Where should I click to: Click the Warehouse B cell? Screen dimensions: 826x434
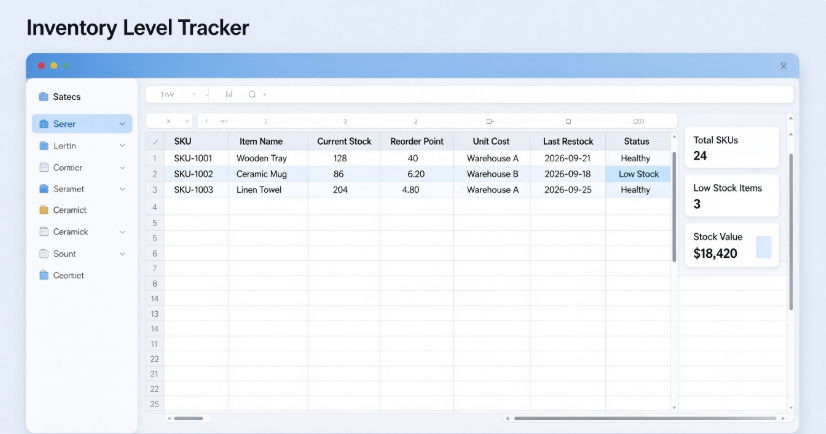[492, 174]
